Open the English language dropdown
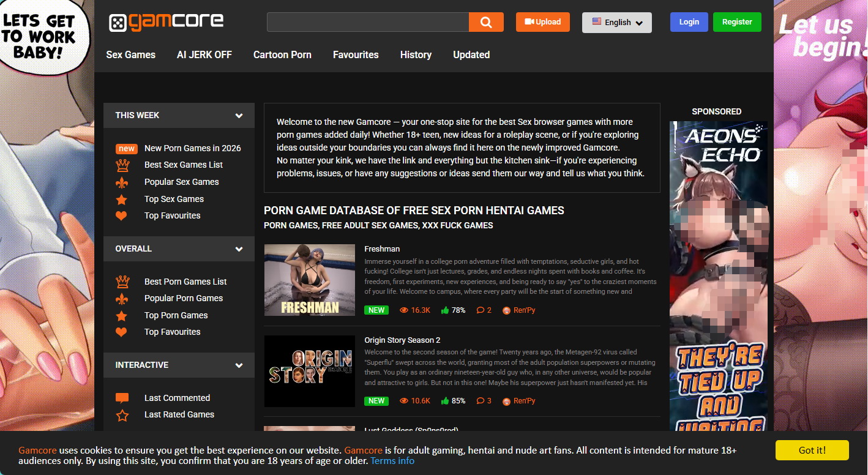Viewport: 868px width, 475px height. [617, 23]
